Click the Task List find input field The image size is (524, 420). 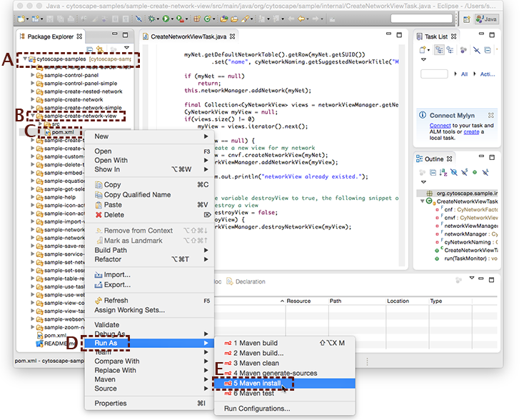click(434, 74)
